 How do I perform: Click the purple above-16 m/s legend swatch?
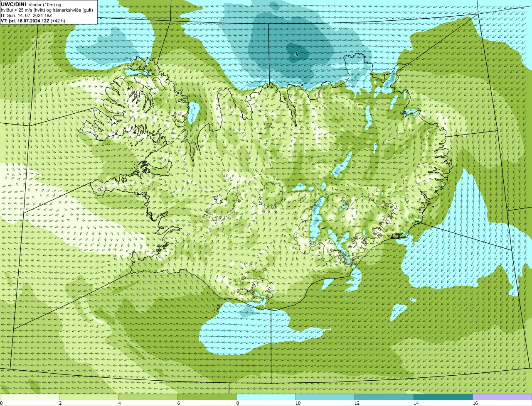[502, 397]
